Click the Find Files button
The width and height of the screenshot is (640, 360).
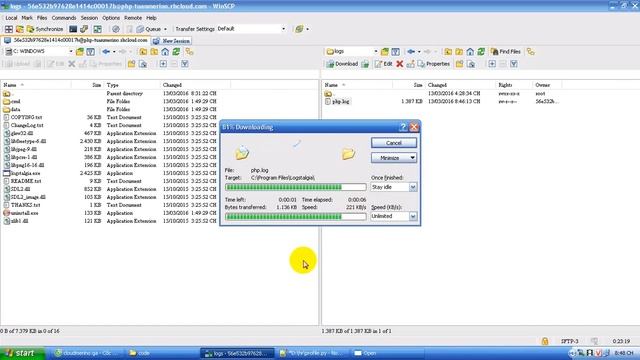tap(506, 52)
